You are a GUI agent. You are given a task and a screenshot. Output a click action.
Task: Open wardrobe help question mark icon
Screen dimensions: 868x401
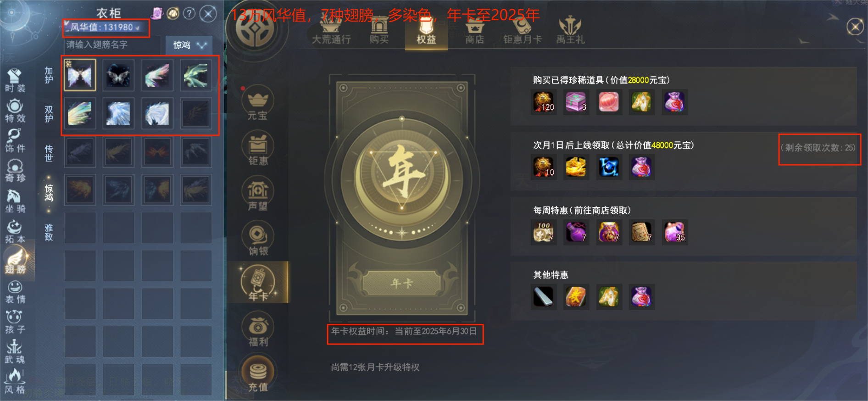[x=189, y=13]
